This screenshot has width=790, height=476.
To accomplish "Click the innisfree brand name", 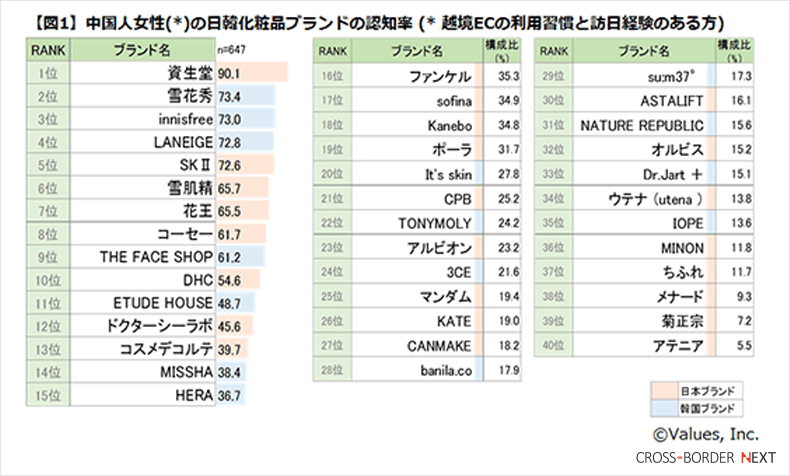I will 185,119.
